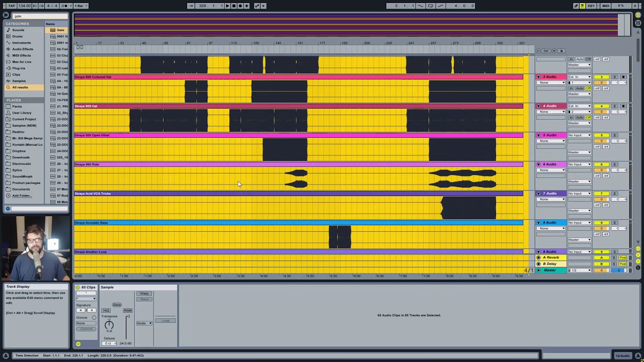Fold the 3 Audio track
This screenshot has height=362, width=644.
[x=539, y=77]
